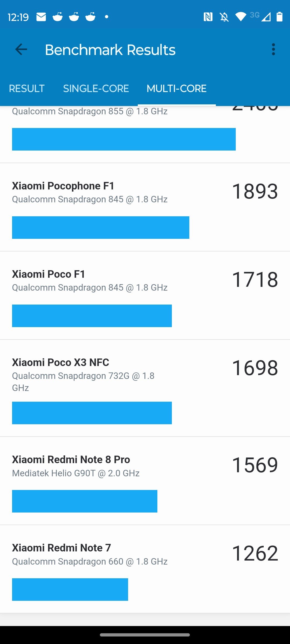Image resolution: width=290 pixels, height=644 pixels.
Task: Tap the third Reddit notification icon
Action: click(x=90, y=17)
